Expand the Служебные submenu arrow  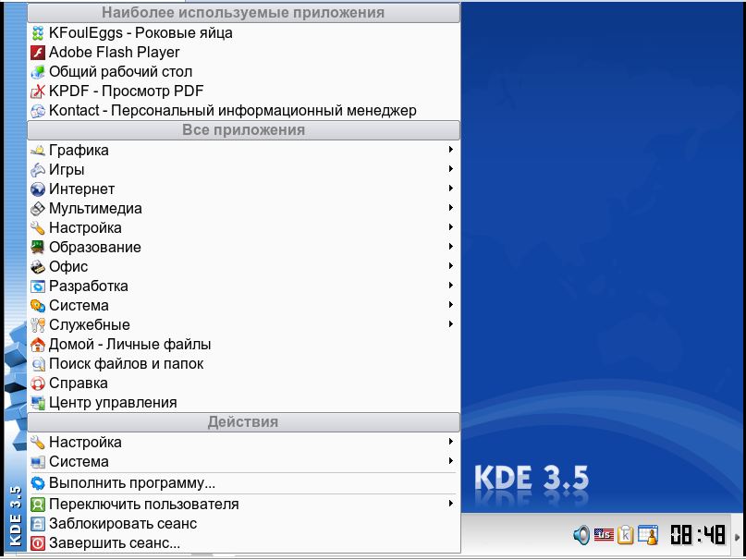[x=450, y=324]
